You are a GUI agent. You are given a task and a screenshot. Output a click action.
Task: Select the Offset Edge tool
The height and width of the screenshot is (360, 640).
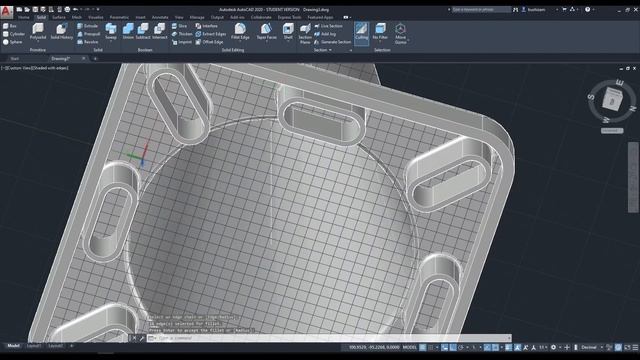click(209, 42)
